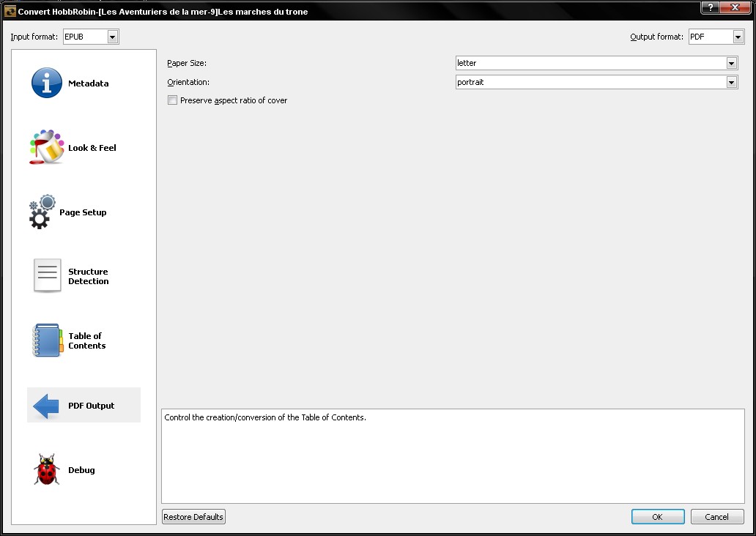
Task: Click the Paper Size label
Action: (x=187, y=63)
